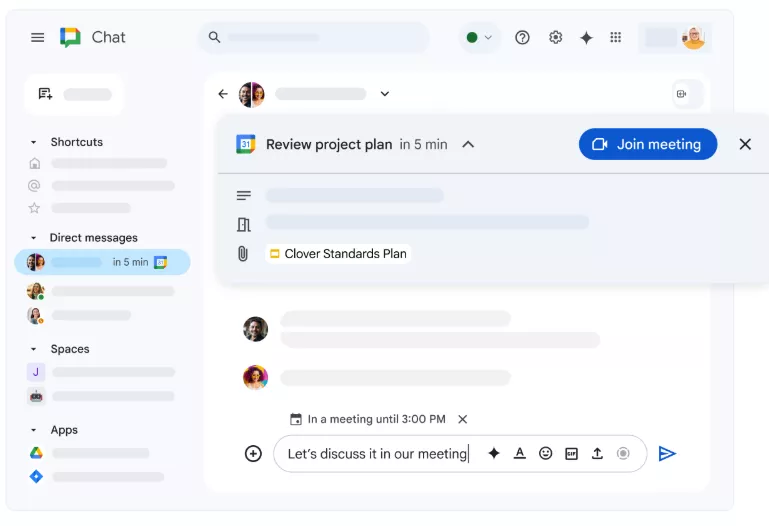Click the Help me write sparkle
This screenshot has height=526, width=769.
point(494,453)
